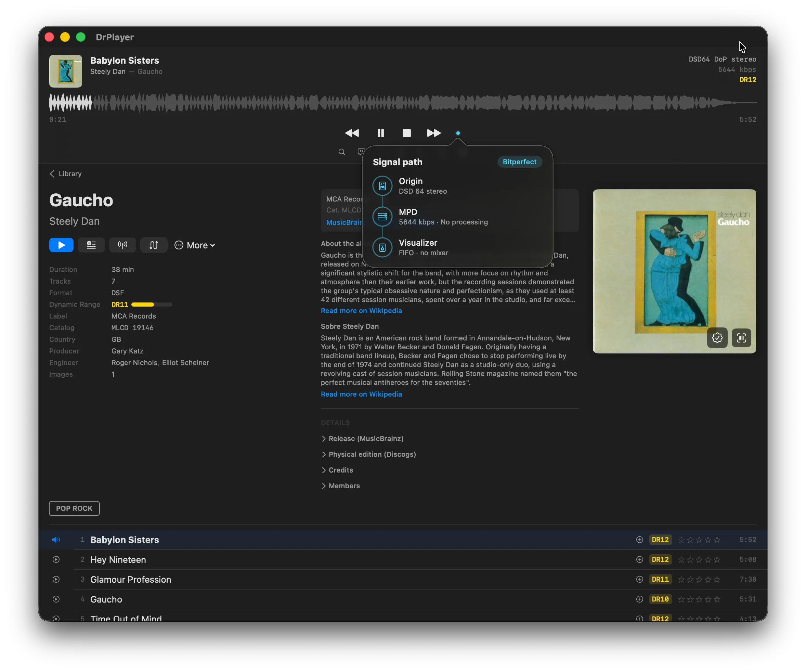The height and width of the screenshot is (672, 806).
Task: Click the MCA Records label value
Action: (133, 316)
